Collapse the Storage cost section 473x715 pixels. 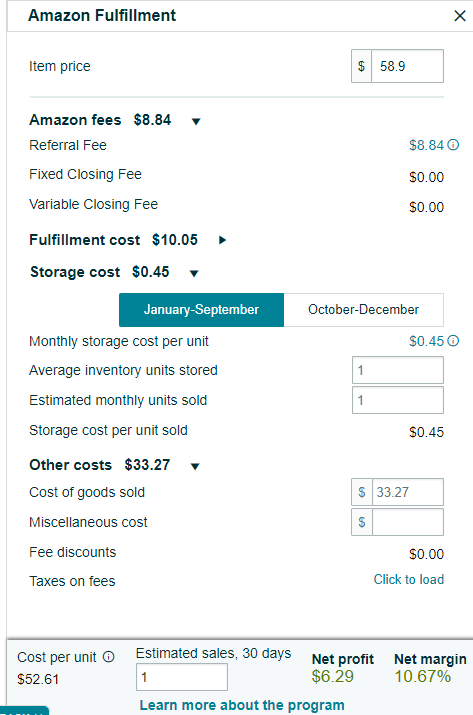pos(194,274)
